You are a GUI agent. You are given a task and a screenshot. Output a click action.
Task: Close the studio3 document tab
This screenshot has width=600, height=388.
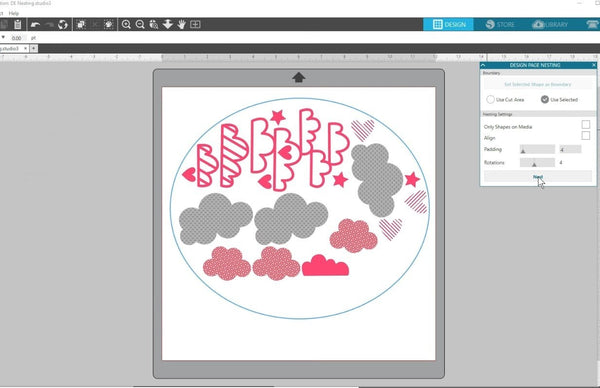pyautogui.click(x=26, y=49)
